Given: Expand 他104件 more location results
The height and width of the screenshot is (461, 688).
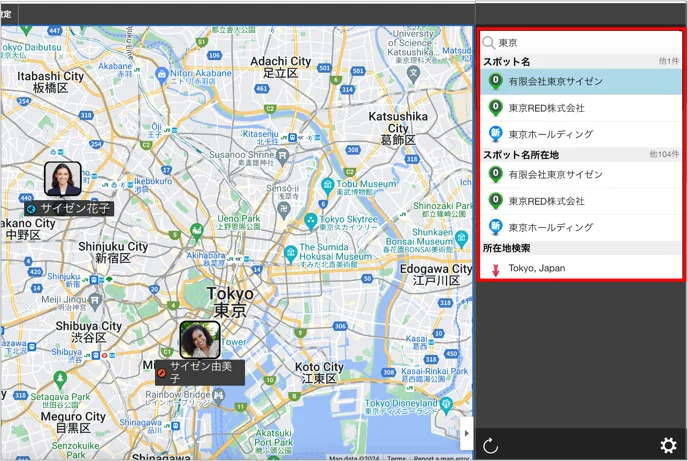Looking at the screenshot, I should [x=664, y=154].
